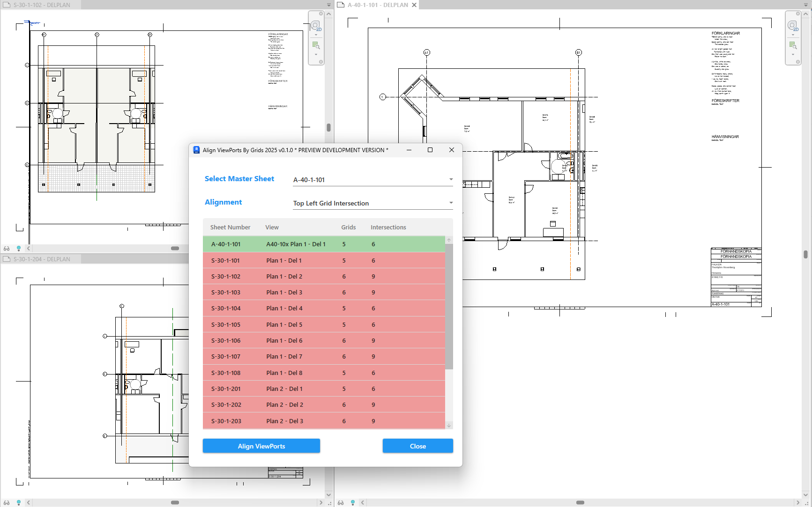Click the Align ViewPorts button

pos(261,446)
